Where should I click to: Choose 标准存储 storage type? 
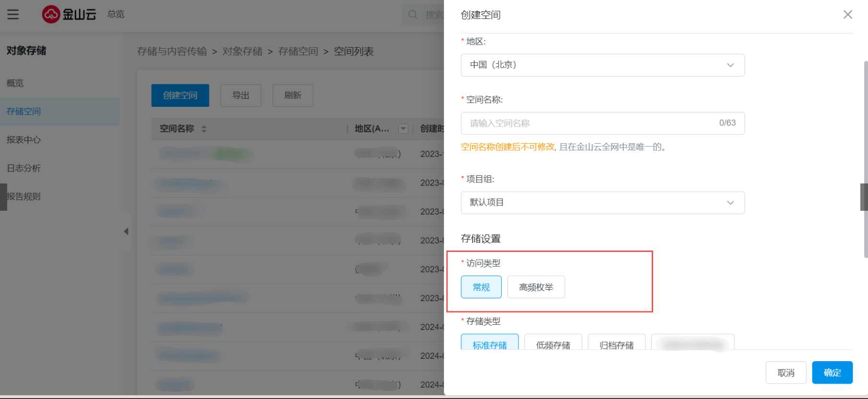tap(490, 342)
